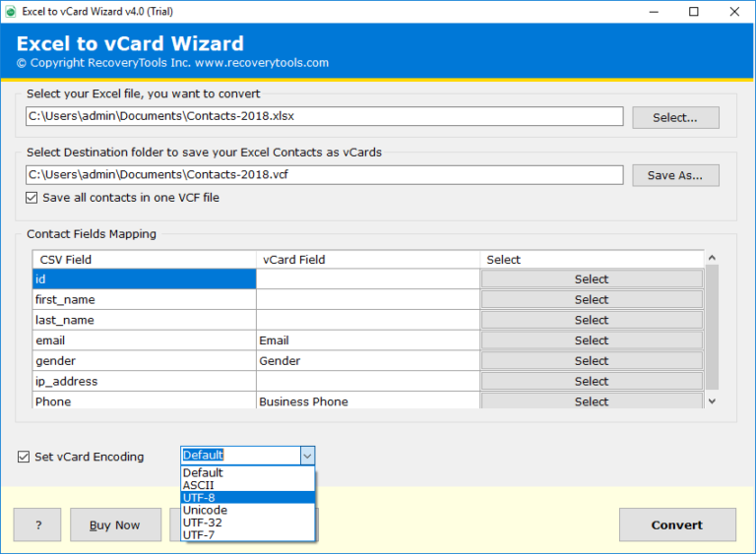Select the Phone CSV field cell
Viewport: 756px width, 554px height.
pyautogui.click(x=144, y=400)
